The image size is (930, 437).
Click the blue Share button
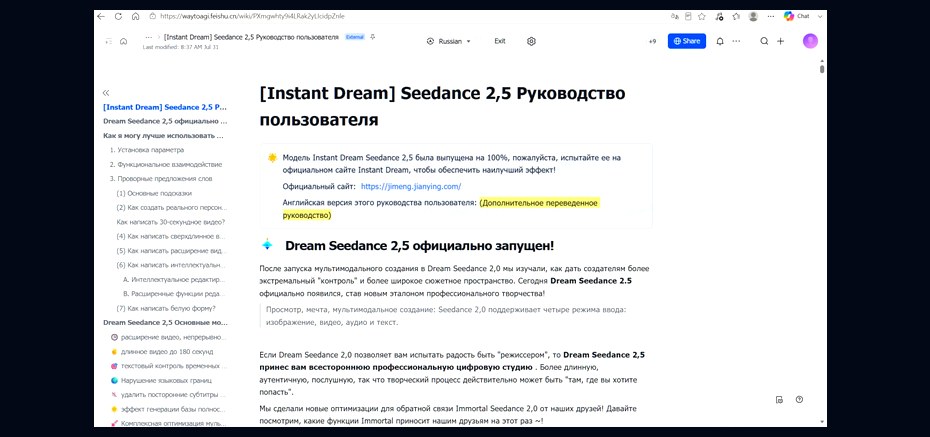[687, 41]
